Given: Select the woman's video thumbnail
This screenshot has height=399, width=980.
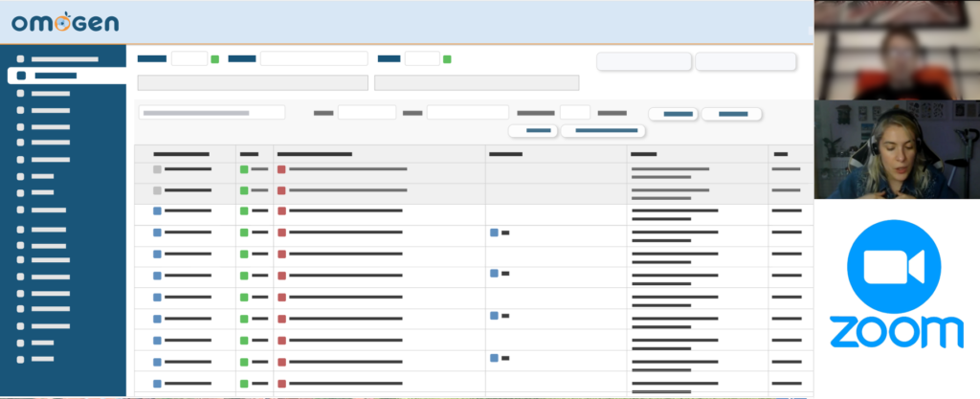Looking at the screenshot, I should pos(897,150).
